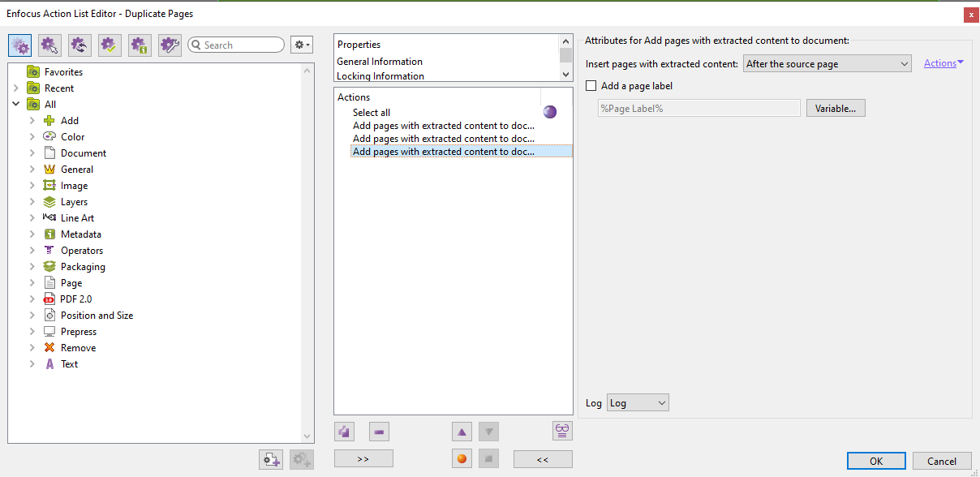Select the highlighted Add pages action row
This screenshot has width=980, height=477.
(x=462, y=151)
